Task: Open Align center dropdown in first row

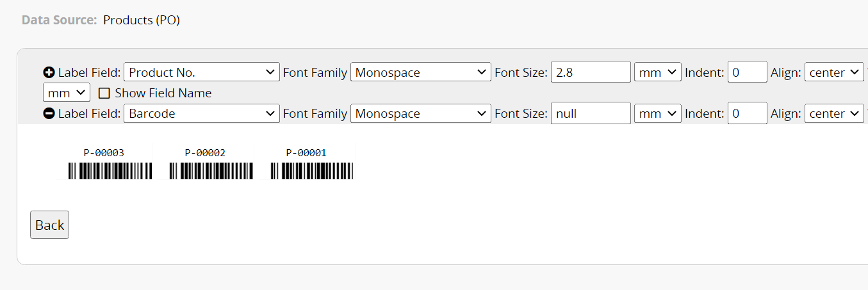Action: click(x=835, y=72)
